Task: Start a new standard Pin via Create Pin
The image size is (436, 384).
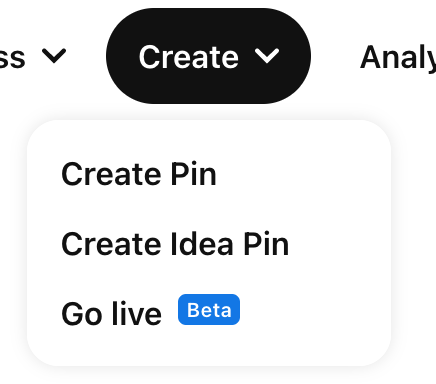Action: (x=209, y=174)
